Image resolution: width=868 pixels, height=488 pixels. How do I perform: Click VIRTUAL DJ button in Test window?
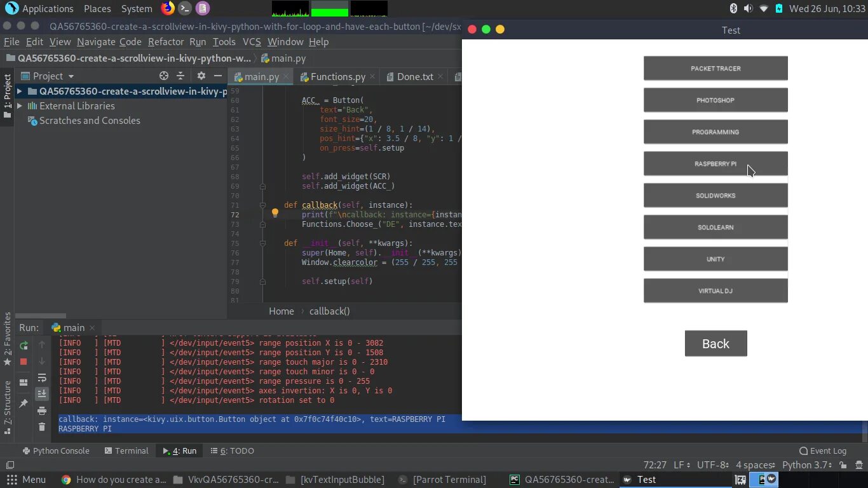coord(715,290)
